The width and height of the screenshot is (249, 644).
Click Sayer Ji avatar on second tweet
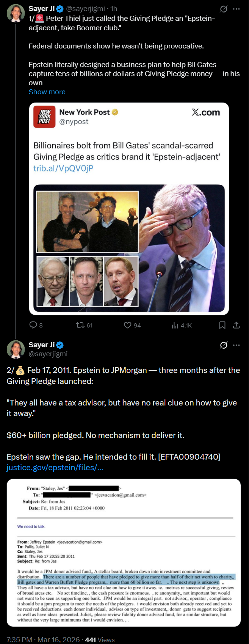coord(16,349)
